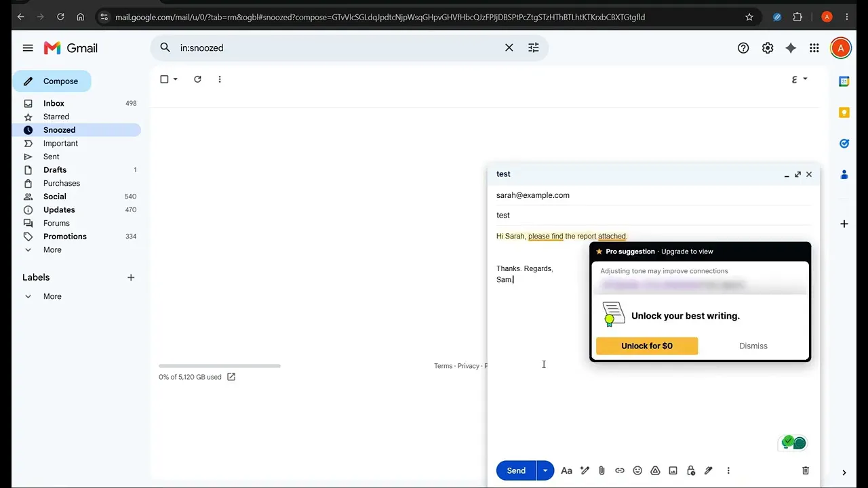The height and width of the screenshot is (488, 868).
Task: Open Google apps grid
Action: click(814, 48)
